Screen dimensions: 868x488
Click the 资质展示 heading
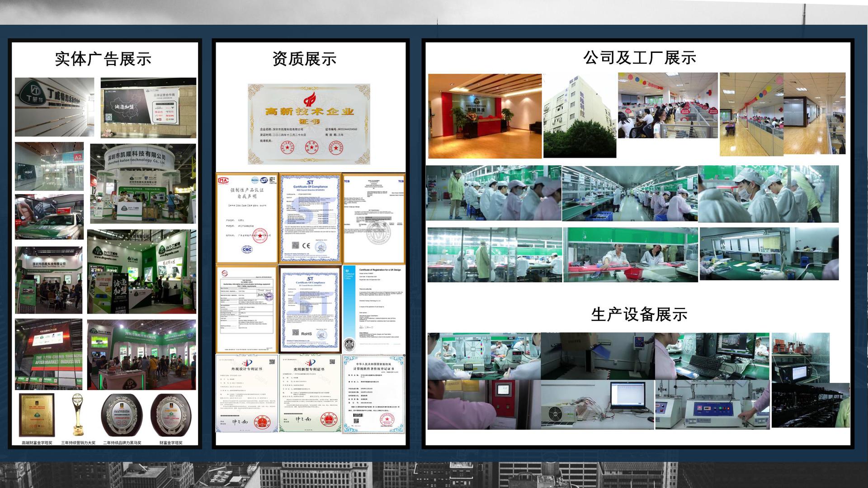(x=304, y=59)
